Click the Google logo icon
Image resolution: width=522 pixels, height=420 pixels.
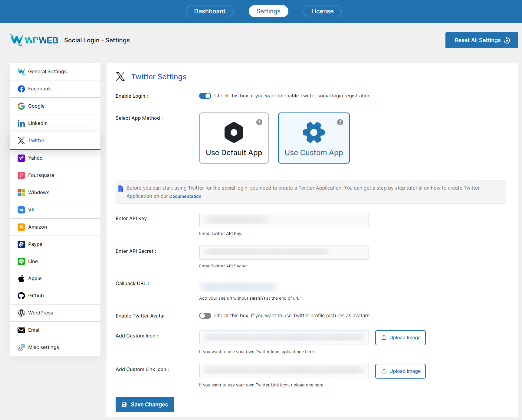click(21, 106)
